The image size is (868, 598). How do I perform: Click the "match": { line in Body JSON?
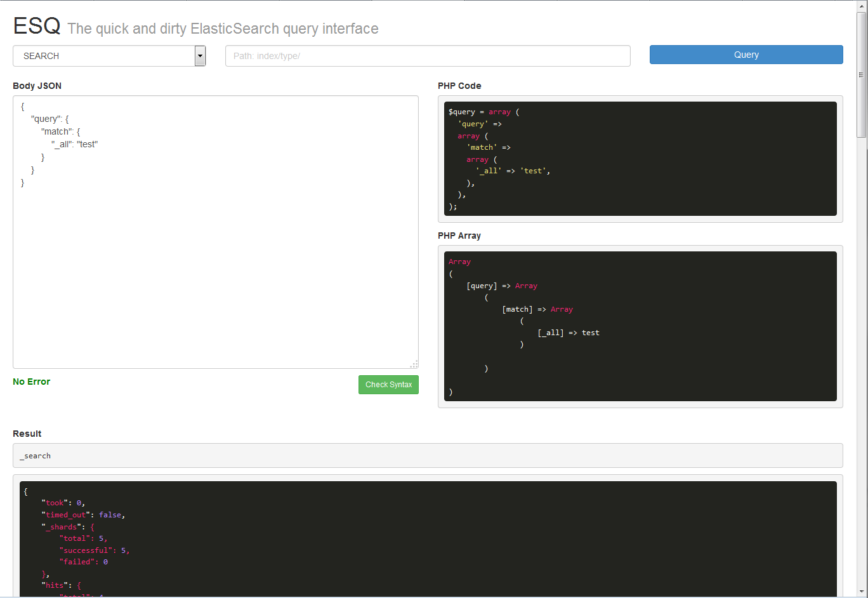coord(61,131)
